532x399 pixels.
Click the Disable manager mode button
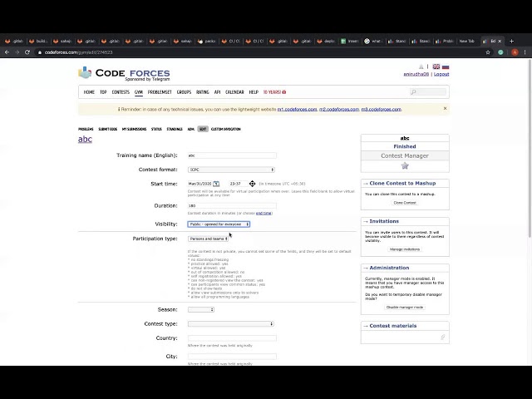click(x=405, y=308)
